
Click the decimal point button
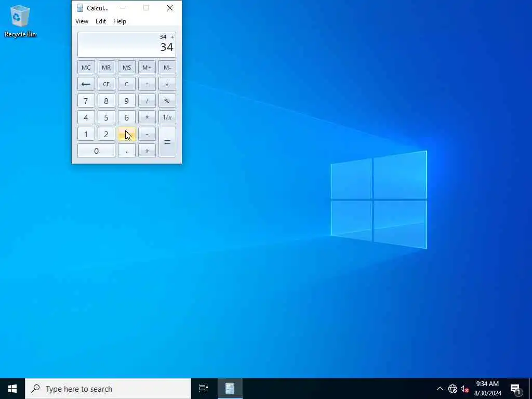click(127, 151)
